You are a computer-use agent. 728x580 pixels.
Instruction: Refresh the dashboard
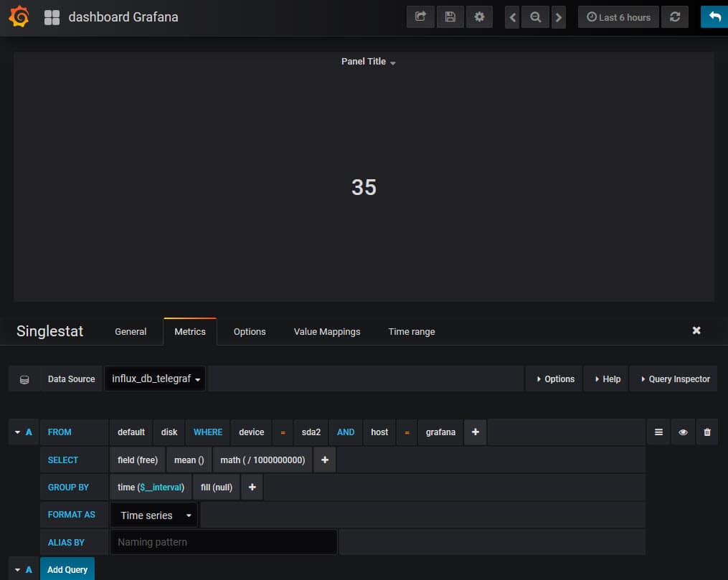point(675,17)
